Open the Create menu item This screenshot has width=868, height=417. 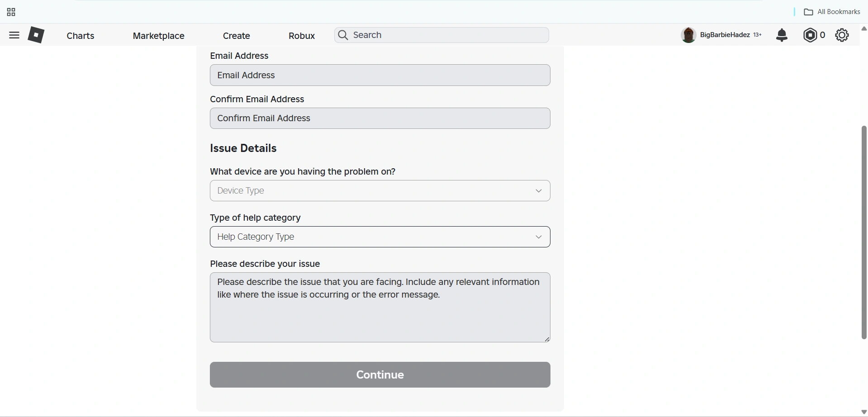[x=236, y=36]
